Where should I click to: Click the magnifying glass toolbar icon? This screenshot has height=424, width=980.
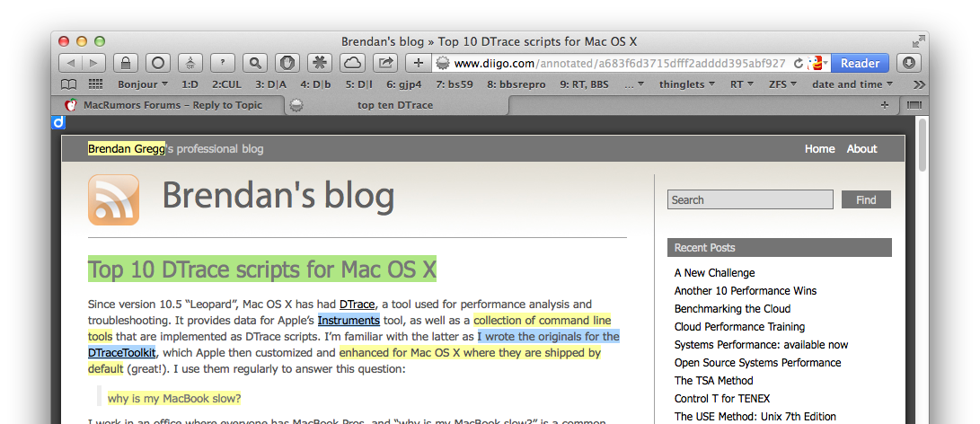(x=255, y=63)
